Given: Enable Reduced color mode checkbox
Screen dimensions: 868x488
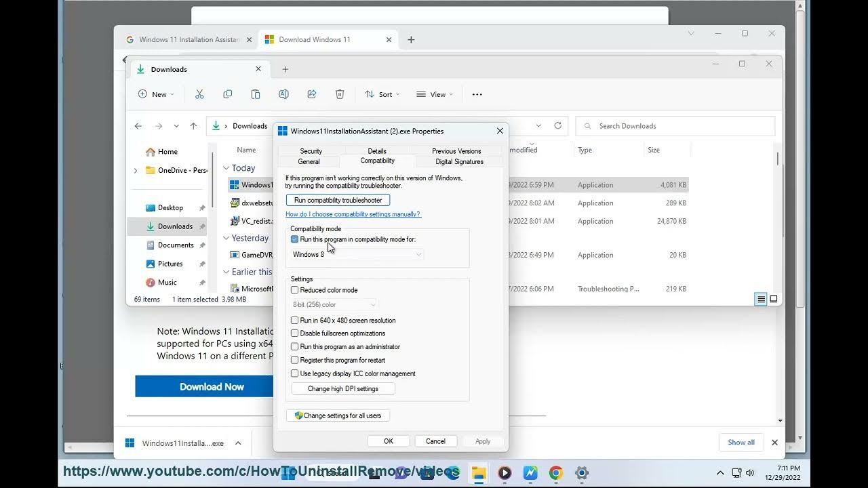Looking at the screenshot, I should (x=294, y=290).
